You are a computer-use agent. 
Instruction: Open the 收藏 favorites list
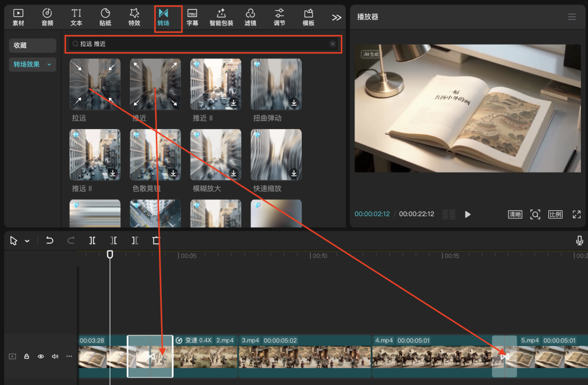32,46
